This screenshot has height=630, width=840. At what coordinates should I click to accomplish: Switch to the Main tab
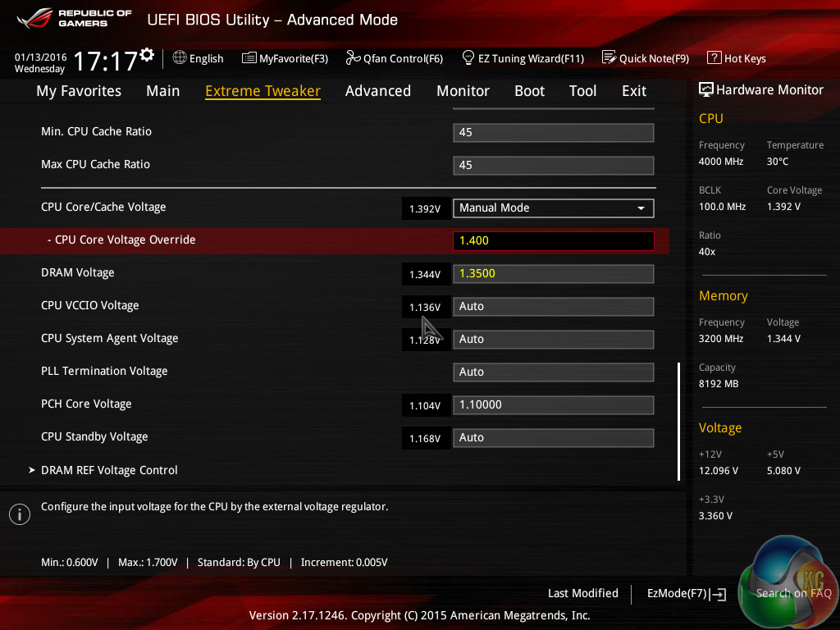tap(163, 91)
